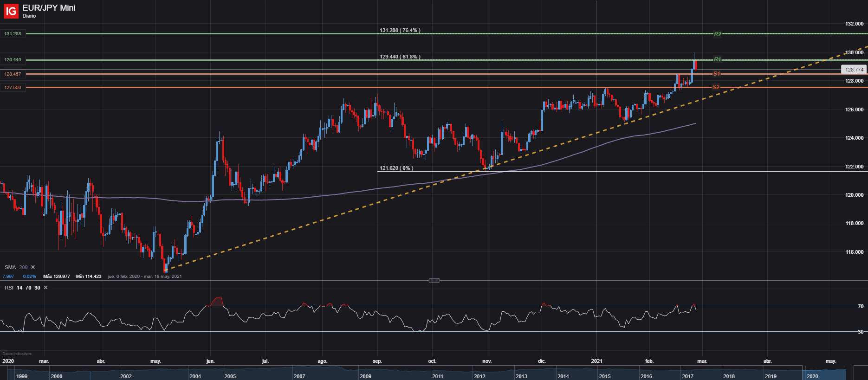Screen dimensions: 868x380
Task: Jump to 2015 in the overview timeline
Action: pyautogui.click(x=605, y=376)
